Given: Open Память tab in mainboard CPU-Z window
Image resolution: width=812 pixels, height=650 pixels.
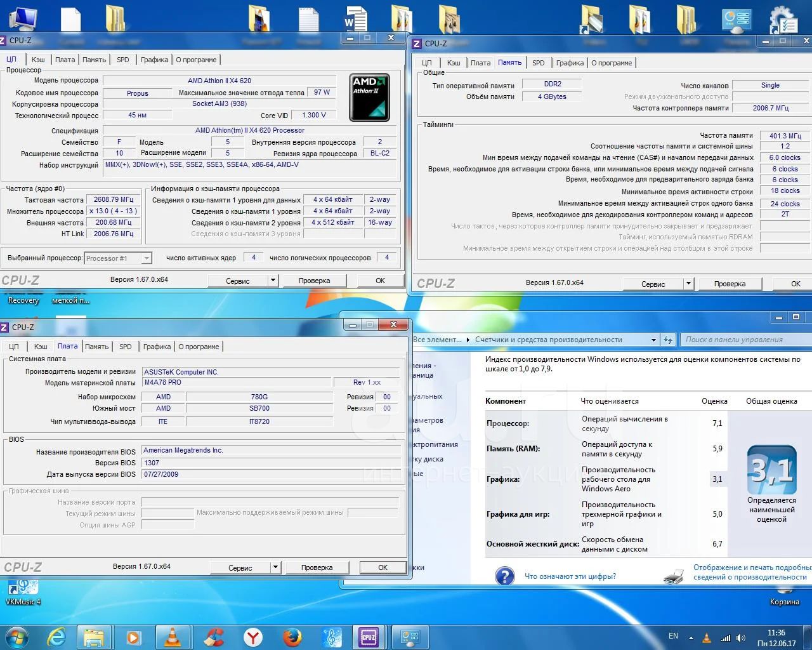Looking at the screenshot, I should point(96,347).
